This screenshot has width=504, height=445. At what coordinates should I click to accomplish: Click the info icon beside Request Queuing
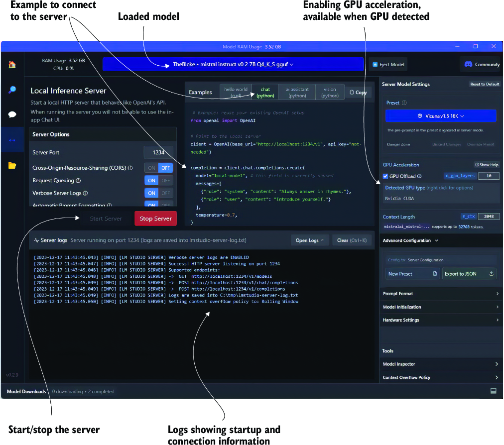click(78, 181)
